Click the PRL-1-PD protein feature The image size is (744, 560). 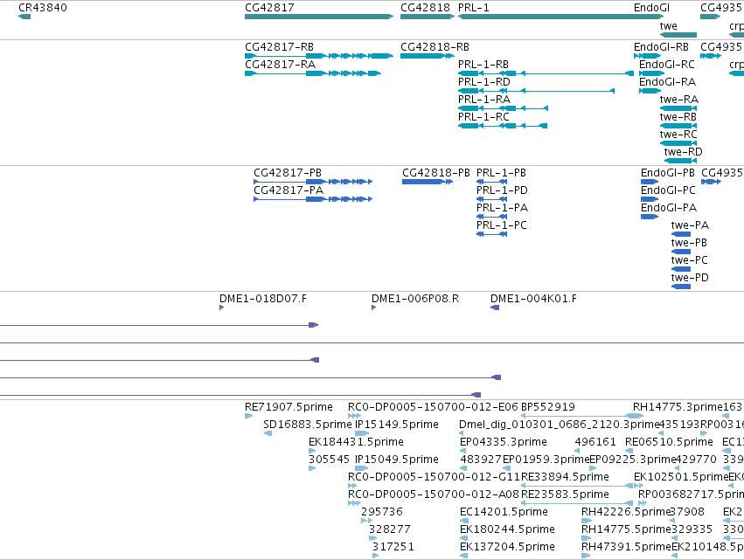click(491, 199)
